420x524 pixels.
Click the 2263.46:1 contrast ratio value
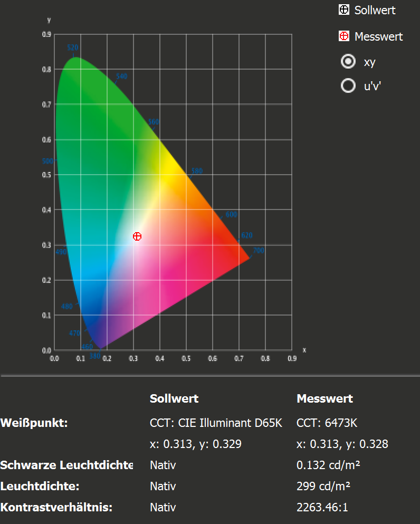322,508
